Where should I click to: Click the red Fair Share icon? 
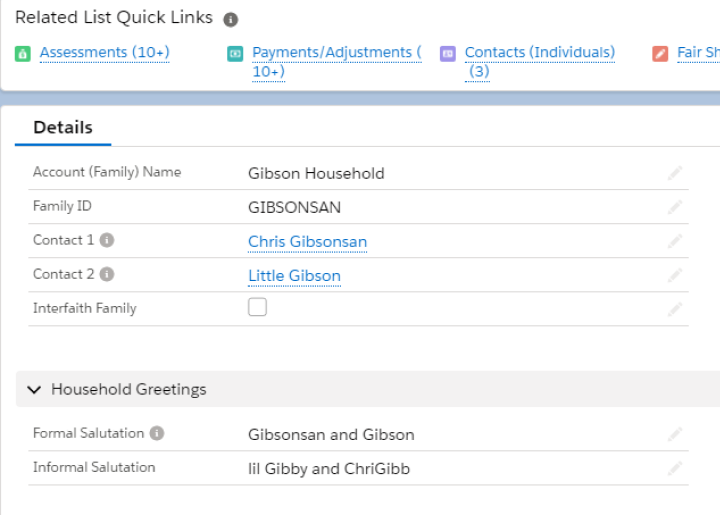(660, 54)
